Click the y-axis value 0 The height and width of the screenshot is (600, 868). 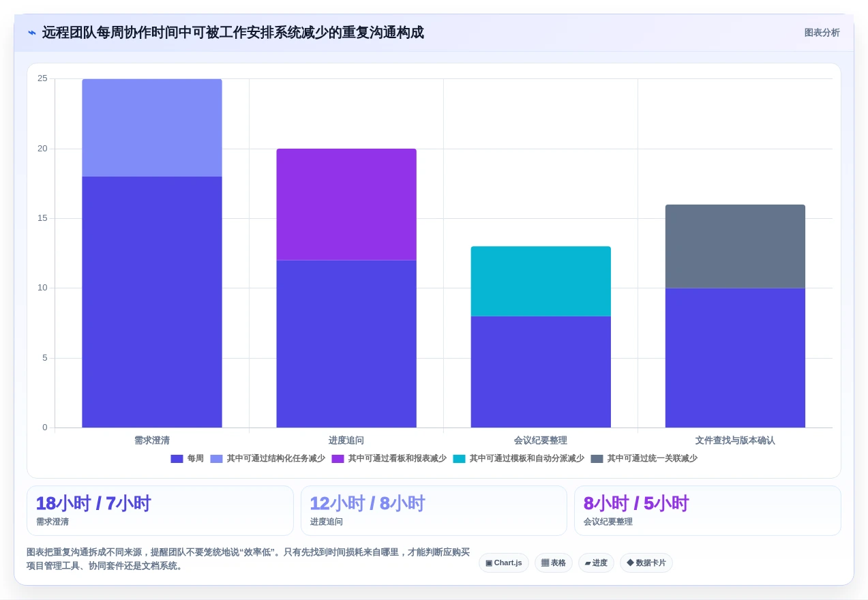coord(45,427)
